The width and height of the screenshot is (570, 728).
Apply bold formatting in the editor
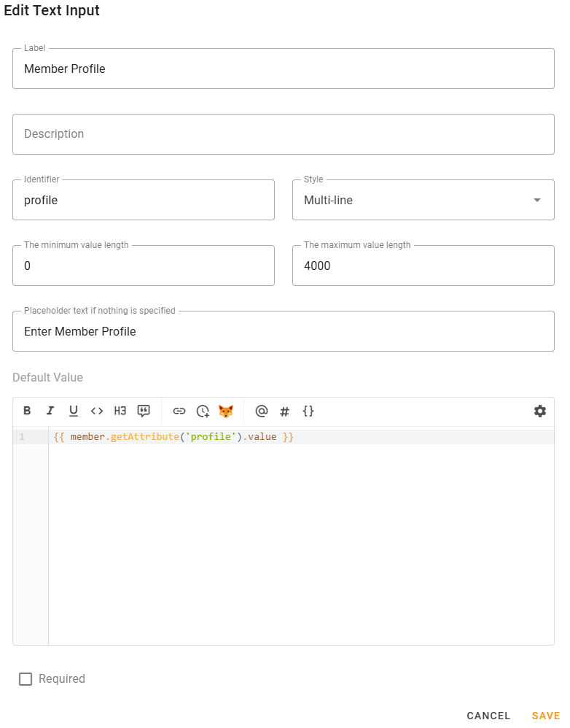27,411
